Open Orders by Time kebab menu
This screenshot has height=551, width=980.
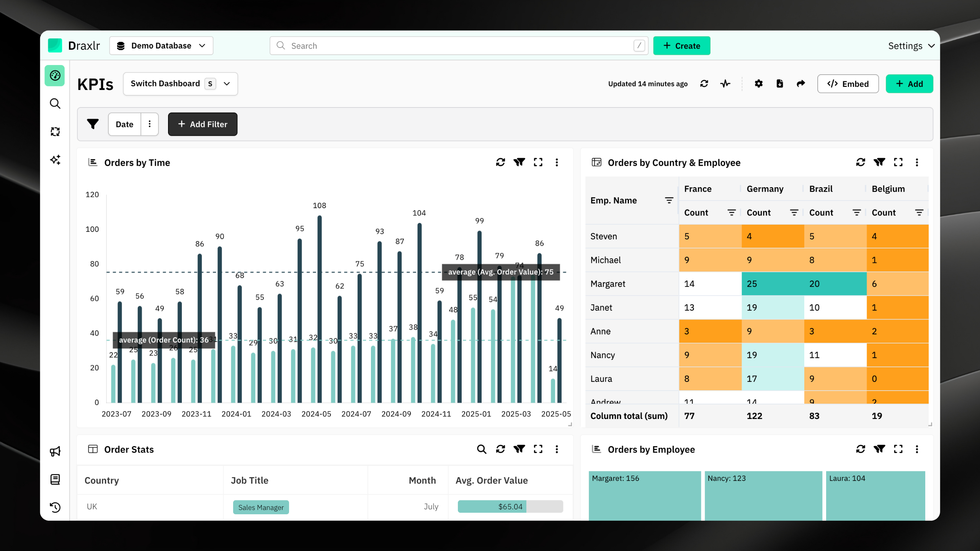(x=557, y=162)
